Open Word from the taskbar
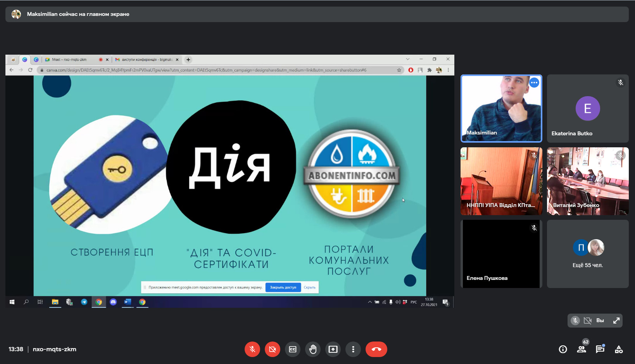 pyautogui.click(x=128, y=302)
